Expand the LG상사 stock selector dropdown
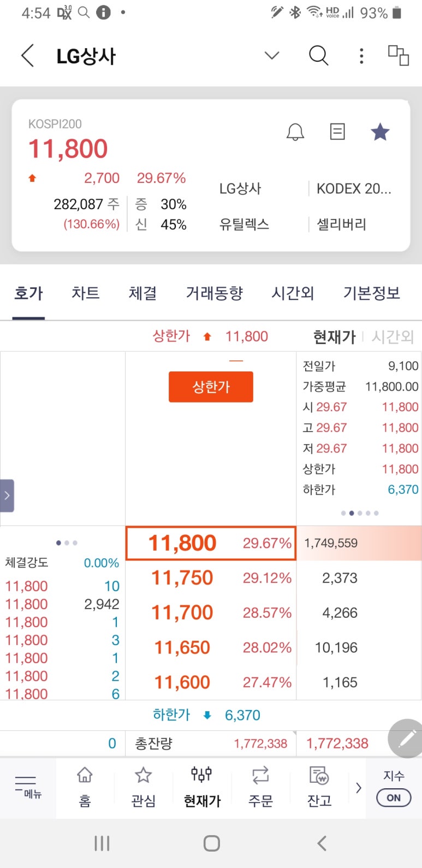 pos(272,56)
